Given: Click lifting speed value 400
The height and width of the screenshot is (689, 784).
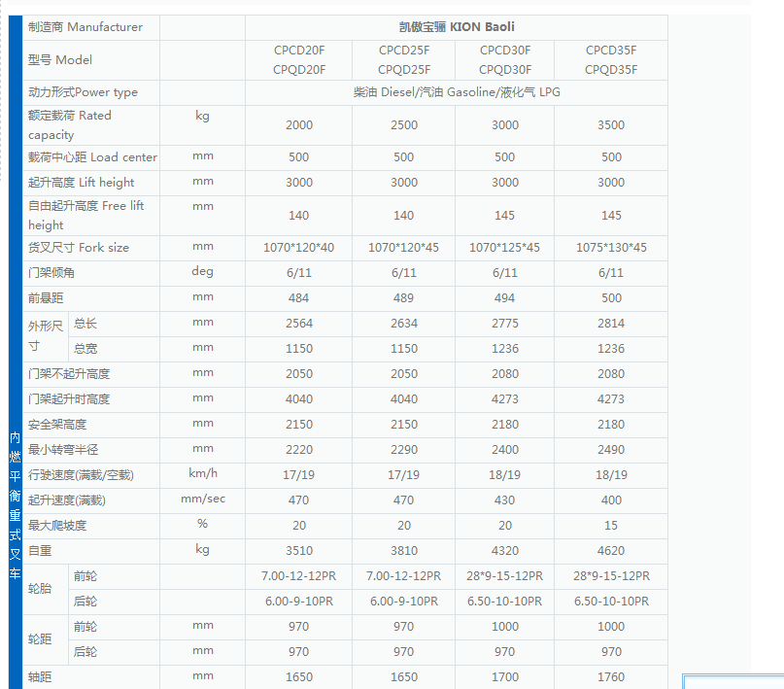Looking at the screenshot, I should pyautogui.click(x=611, y=500).
